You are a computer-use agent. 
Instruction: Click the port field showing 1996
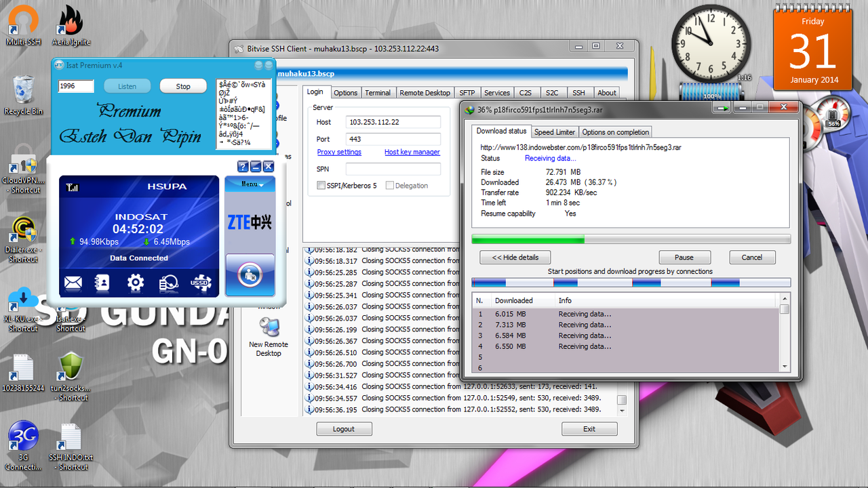click(x=76, y=86)
